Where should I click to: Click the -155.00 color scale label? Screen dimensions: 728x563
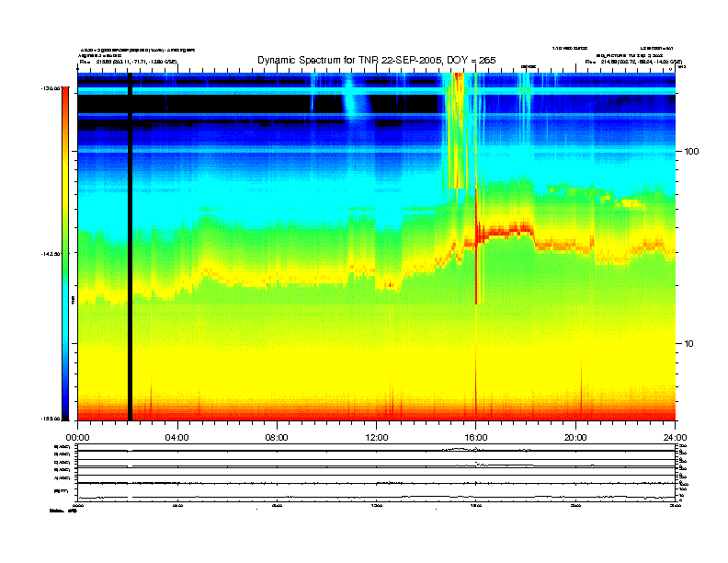click(51, 419)
